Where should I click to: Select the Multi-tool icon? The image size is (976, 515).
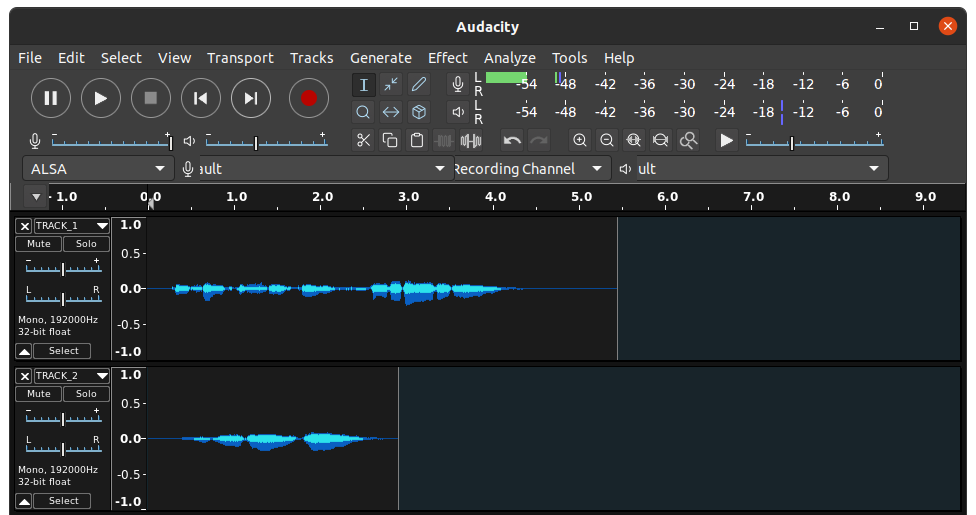(419, 112)
